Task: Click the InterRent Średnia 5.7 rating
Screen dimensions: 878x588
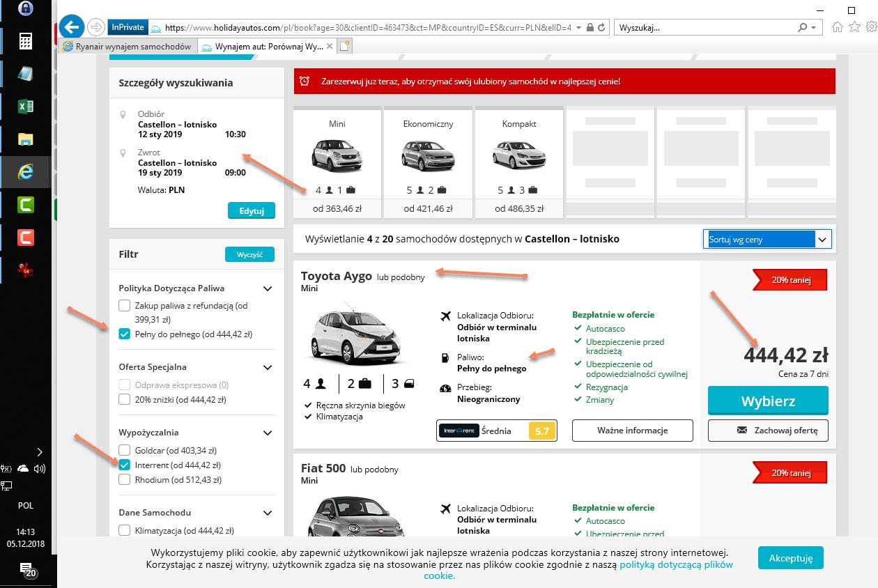Action: [497, 431]
